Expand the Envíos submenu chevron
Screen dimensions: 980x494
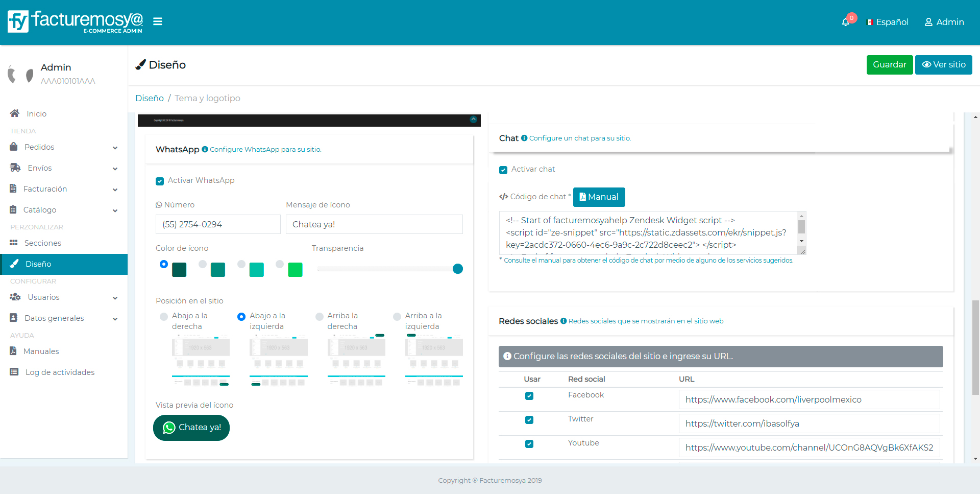[x=115, y=169]
